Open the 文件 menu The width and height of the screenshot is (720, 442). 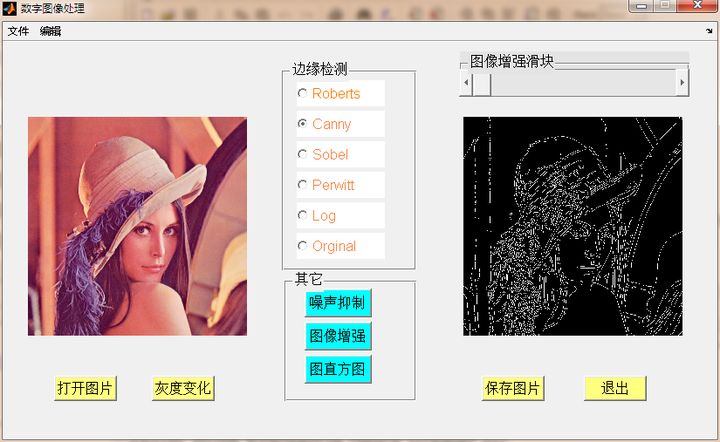coord(18,31)
